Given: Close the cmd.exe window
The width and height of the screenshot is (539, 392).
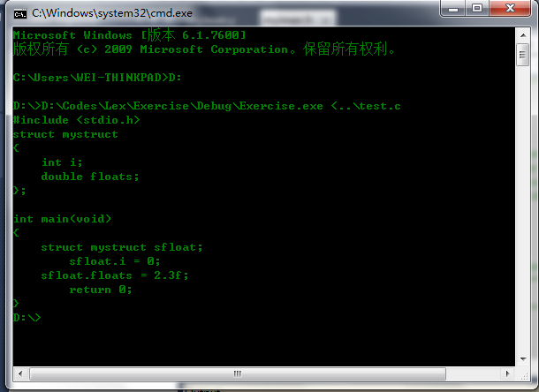Looking at the screenshot, I should pyautogui.click(x=510, y=8).
